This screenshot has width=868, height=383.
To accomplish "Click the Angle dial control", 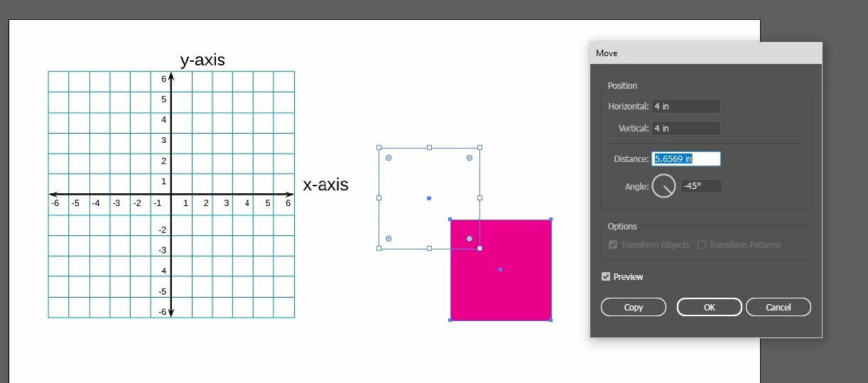I will click(663, 186).
